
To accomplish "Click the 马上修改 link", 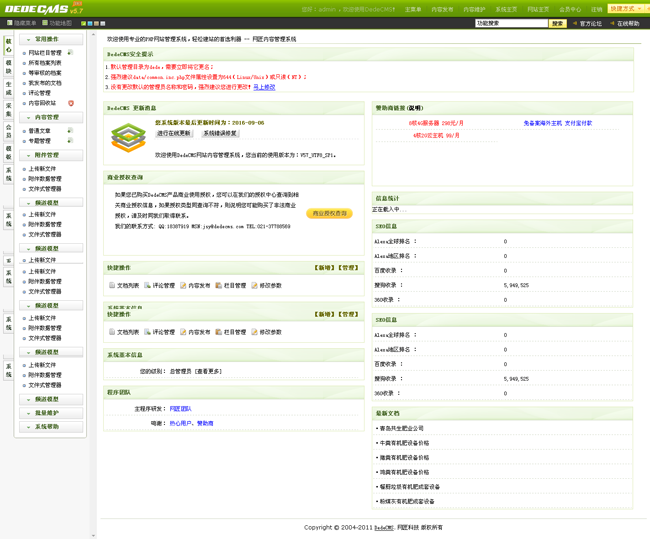I will [264, 87].
